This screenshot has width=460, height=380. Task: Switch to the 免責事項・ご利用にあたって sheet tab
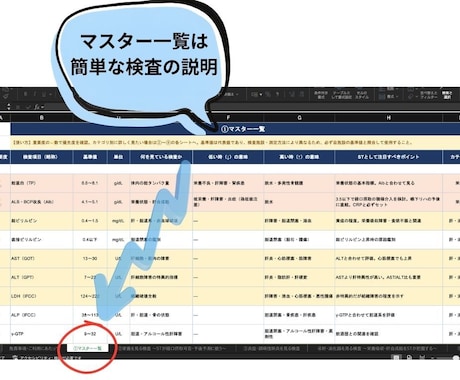click(x=33, y=348)
